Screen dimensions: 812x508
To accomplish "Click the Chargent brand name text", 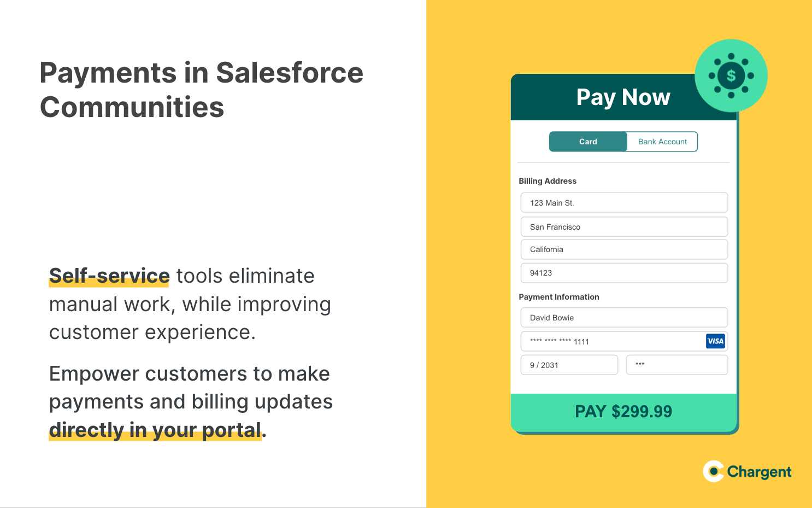I will click(759, 472).
